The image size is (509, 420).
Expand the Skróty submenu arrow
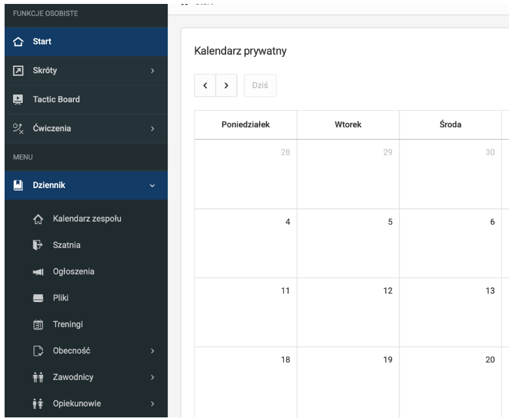152,71
